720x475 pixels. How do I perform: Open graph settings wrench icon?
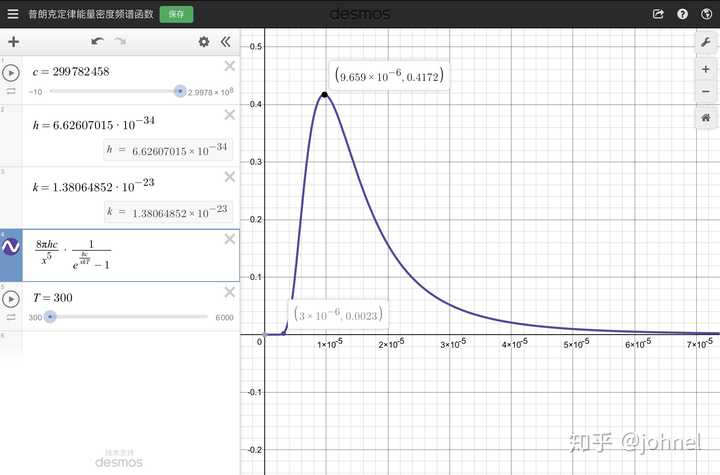coord(706,42)
